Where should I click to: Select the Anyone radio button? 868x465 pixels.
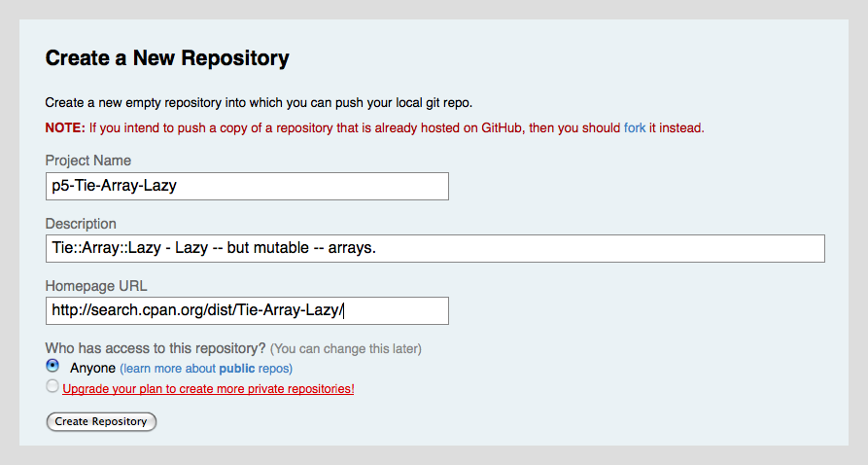52,366
